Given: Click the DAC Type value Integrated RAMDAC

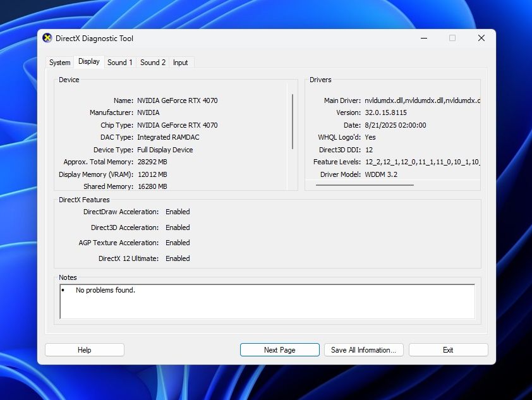Looking at the screenshot, I should coord(168,137).
